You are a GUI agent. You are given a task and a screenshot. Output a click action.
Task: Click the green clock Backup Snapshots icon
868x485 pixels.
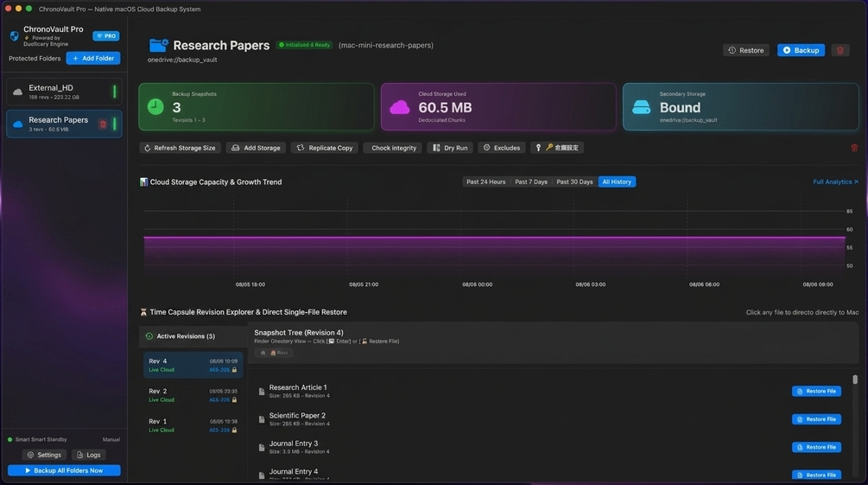coord(155,106)
